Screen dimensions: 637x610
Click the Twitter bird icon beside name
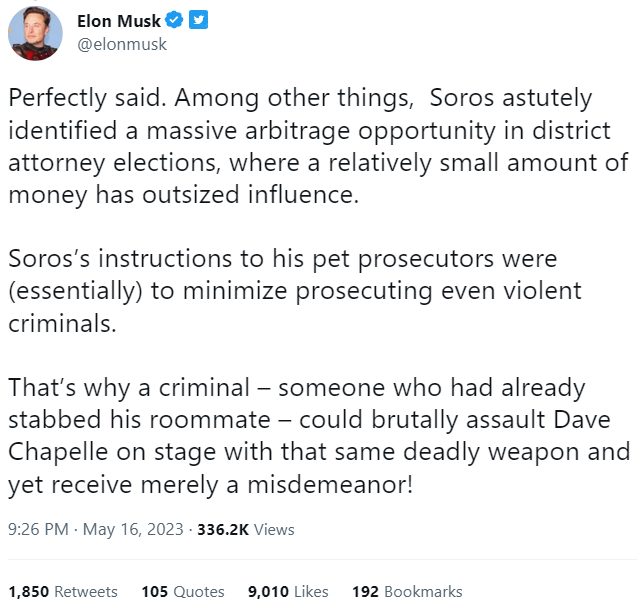tap(198, 21)
